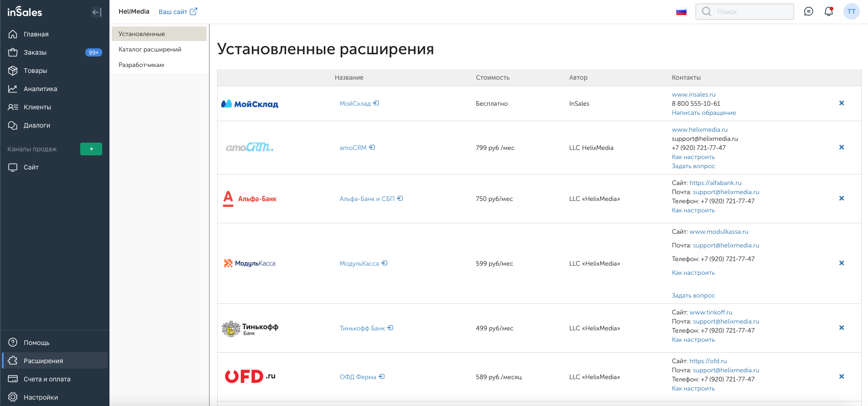868x406 pixels.
Task: Open Как настроить for ОФД Ферма
Action: tap(693, 388)
